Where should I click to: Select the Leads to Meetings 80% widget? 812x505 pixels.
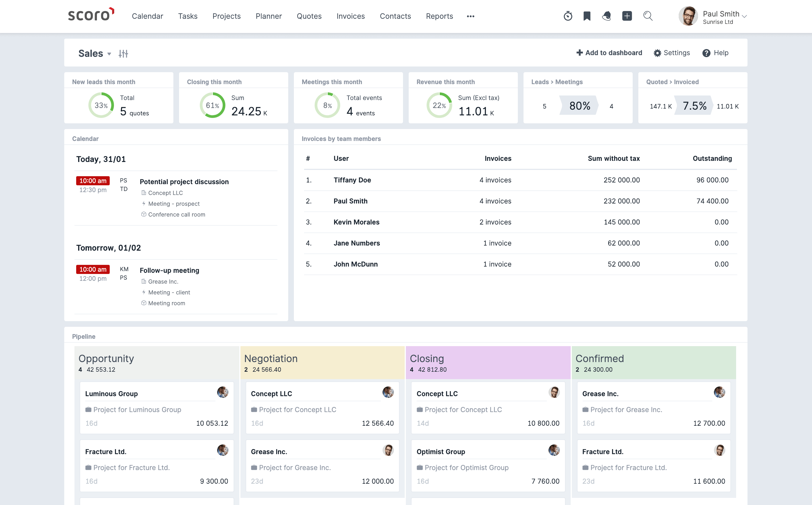coord(578,105)
